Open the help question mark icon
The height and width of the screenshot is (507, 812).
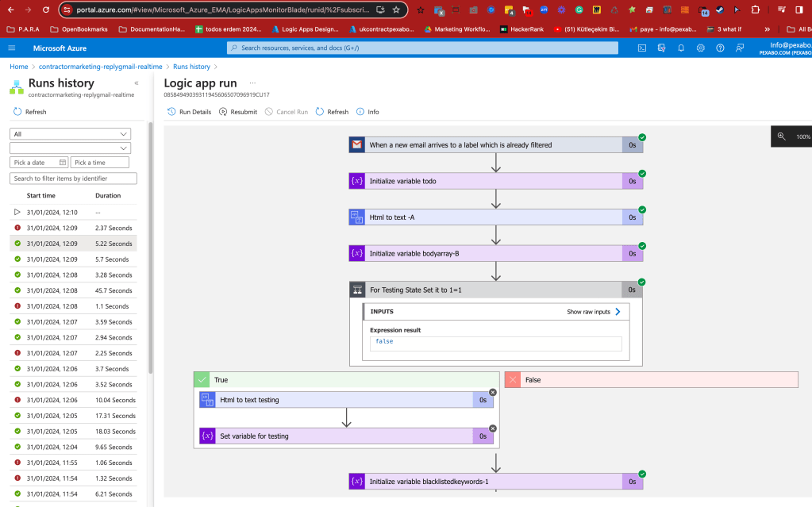[x=720, y=48]
